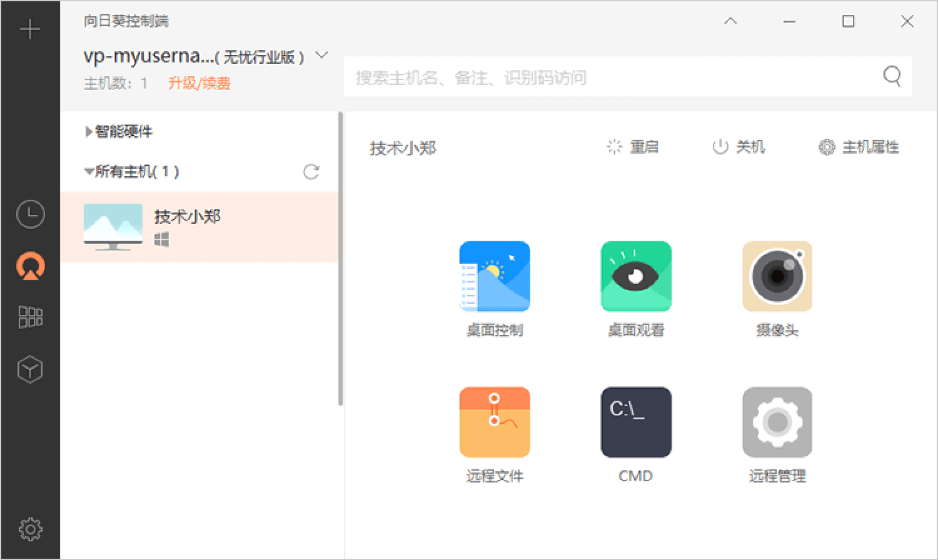The width and height of the screenshot is (938, 560).
Task: Open the 摄像头 camera feature
Action: (x=777, y=289)
